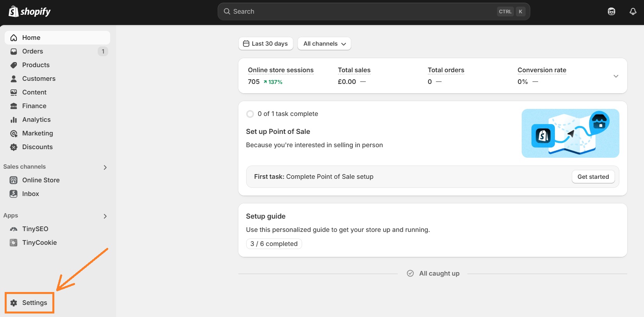Open the Marketing section
Viewport: 644px width, 317px height.
click(x=38, y=133)
